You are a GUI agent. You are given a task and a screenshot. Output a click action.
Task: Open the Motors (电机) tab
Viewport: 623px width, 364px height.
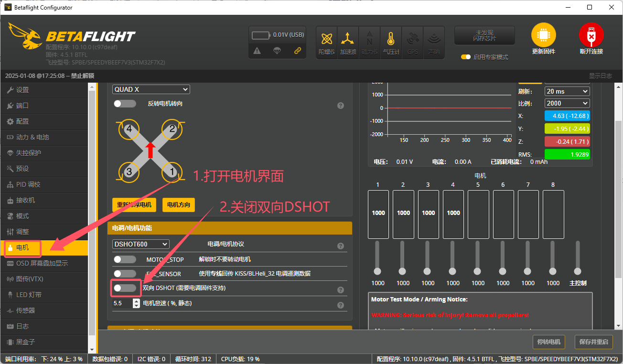coord(44,247)
